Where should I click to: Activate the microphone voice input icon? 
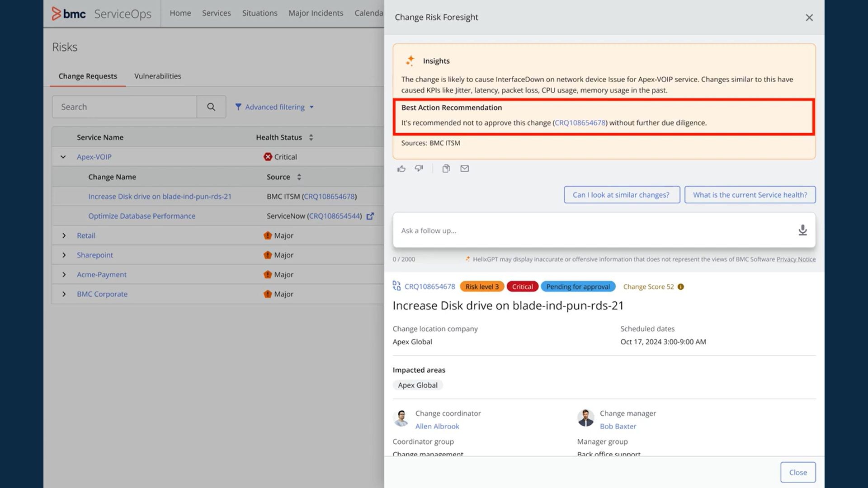[x=802, y=230]
